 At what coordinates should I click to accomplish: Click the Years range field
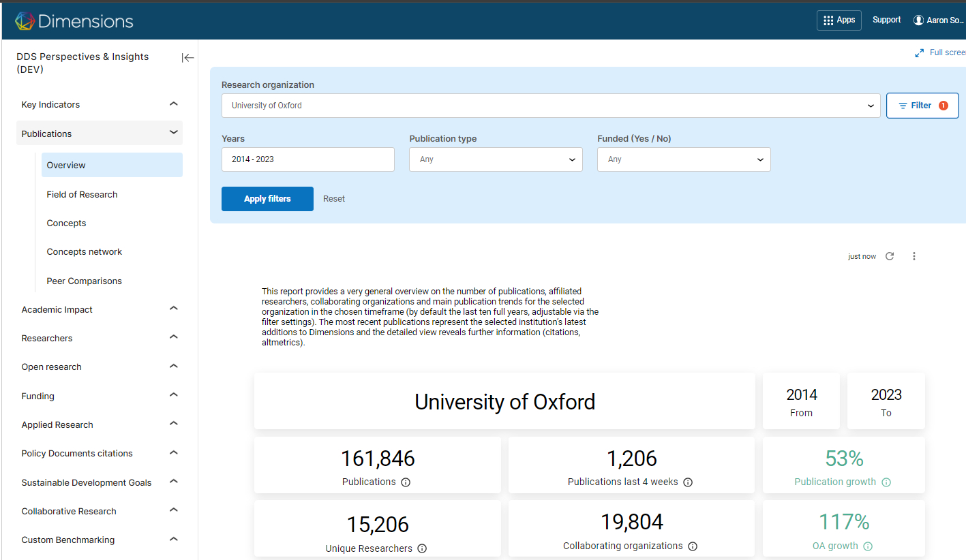(x=308, y=159)
